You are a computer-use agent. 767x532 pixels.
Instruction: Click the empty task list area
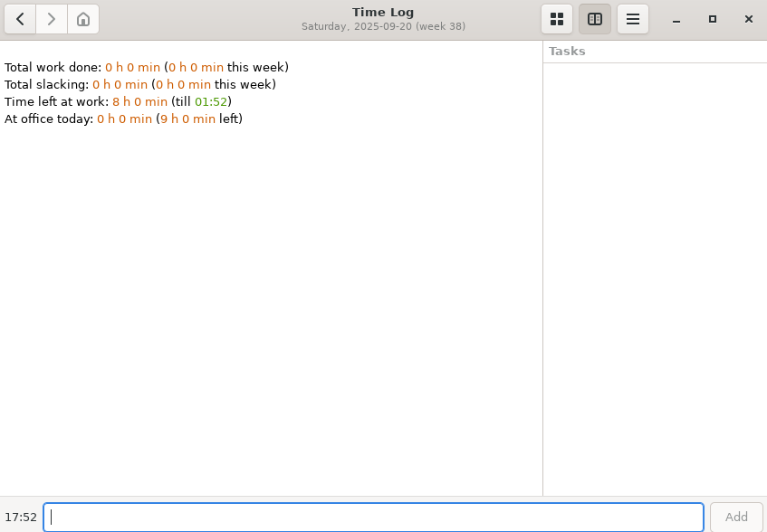point(655,271)
